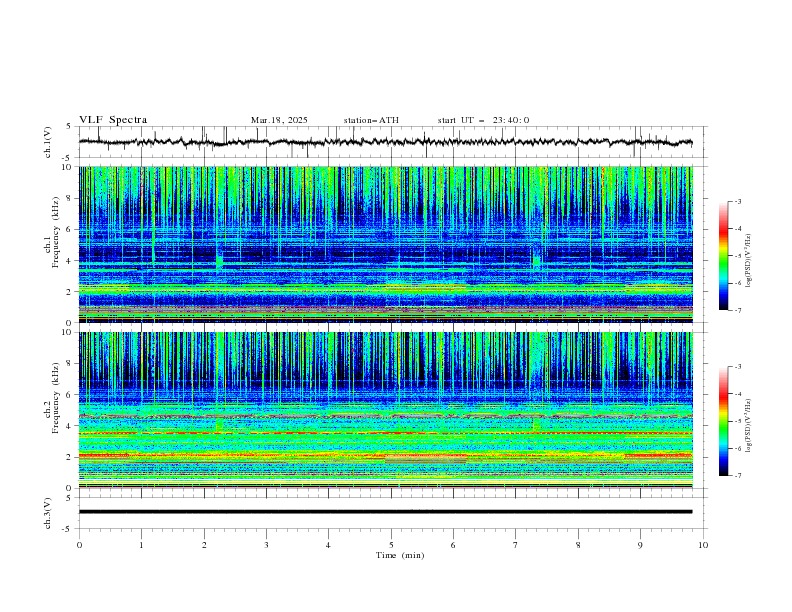
Task: Click ch.2 frequency tick label '10'
Action: point(71,332)
